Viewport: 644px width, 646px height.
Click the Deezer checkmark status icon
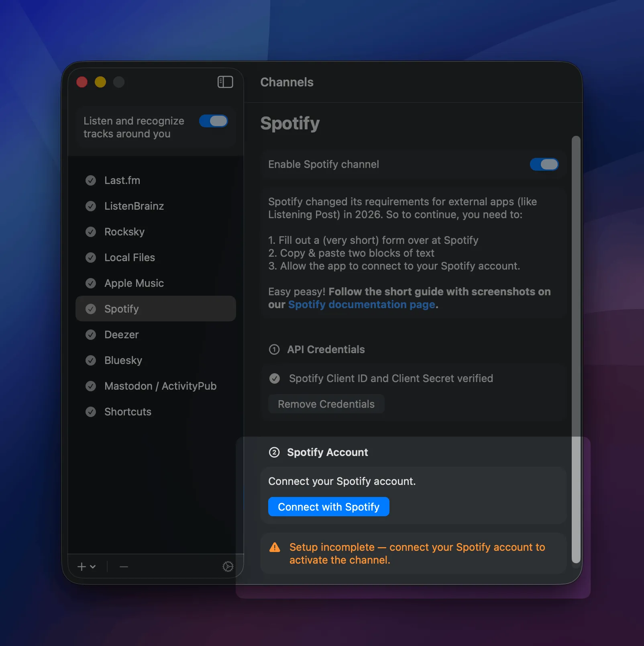point(91,335)
